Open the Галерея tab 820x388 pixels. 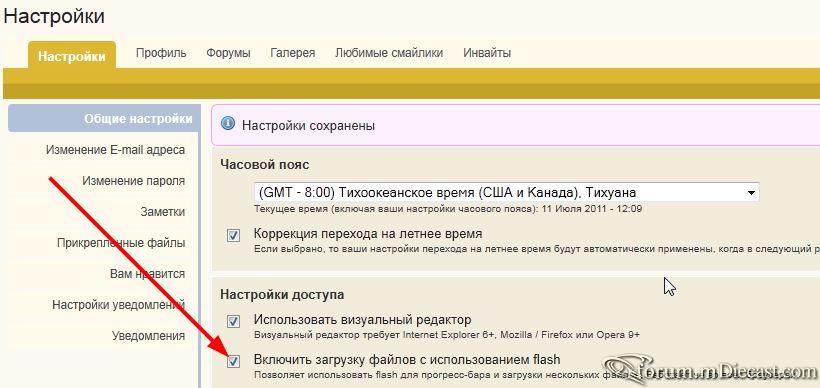coord(292,53)
